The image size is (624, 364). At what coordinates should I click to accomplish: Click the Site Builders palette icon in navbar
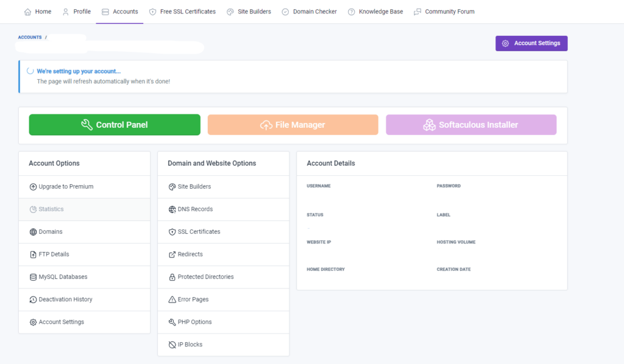230,12
